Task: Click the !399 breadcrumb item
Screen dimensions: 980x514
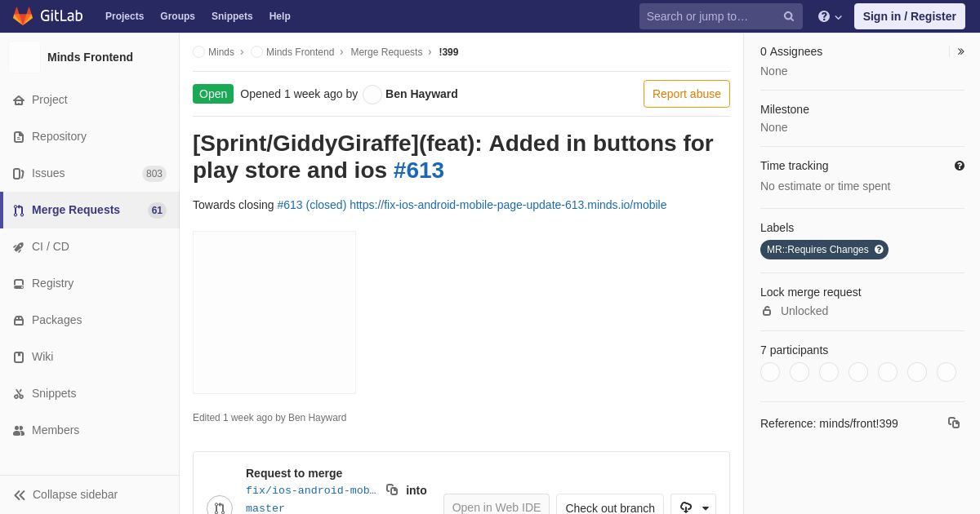Action: (448, 52)
